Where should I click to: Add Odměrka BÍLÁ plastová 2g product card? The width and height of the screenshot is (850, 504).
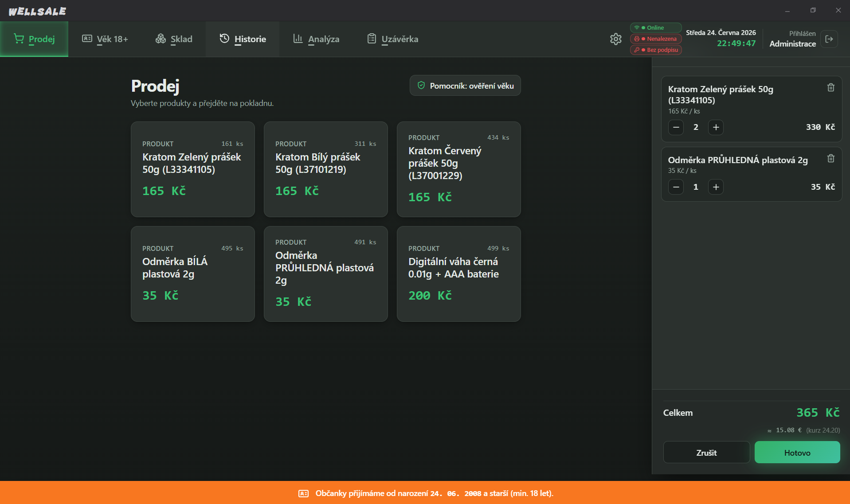click(x=193, y=274)
